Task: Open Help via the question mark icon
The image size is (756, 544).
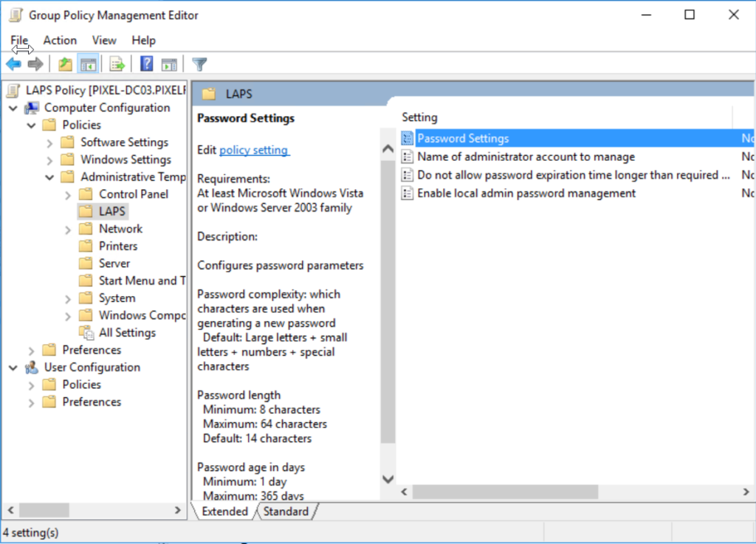Action: coord(146,63)
